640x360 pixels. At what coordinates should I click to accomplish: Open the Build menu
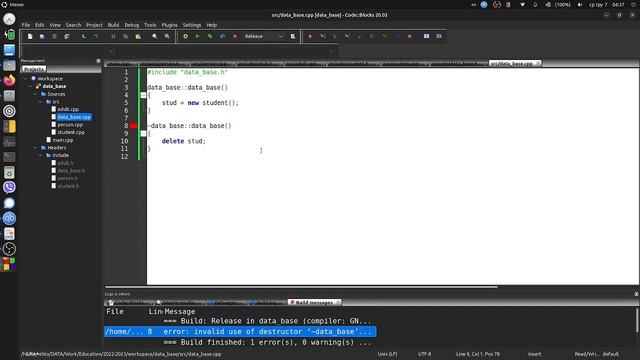coord(113,25)
